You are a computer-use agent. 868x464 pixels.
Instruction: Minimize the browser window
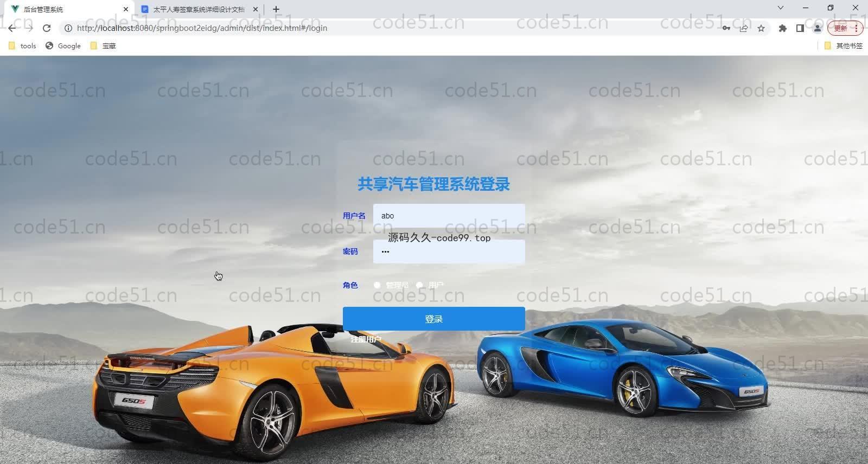click(x=806, y=8)
